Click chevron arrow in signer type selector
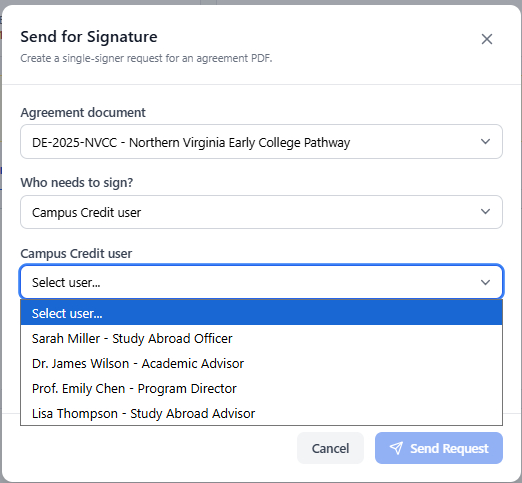This screenshot has width=522, height=483. click(x=485, y=212)
